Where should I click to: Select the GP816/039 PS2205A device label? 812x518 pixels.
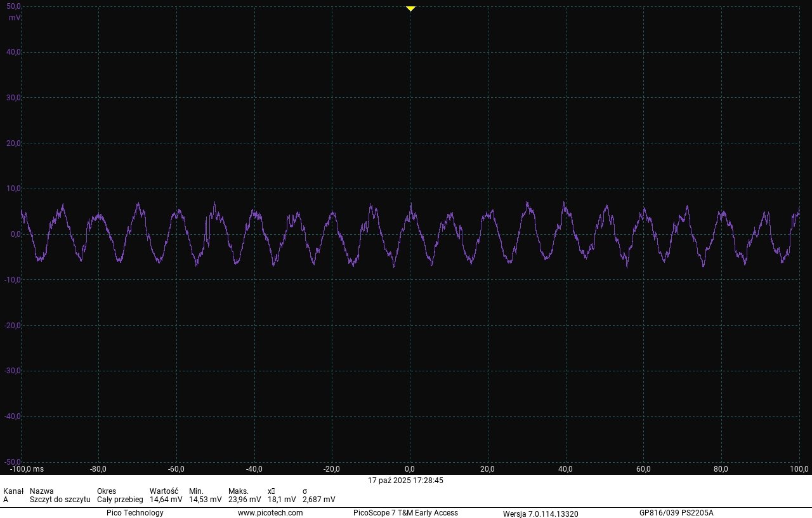point(676,513)
